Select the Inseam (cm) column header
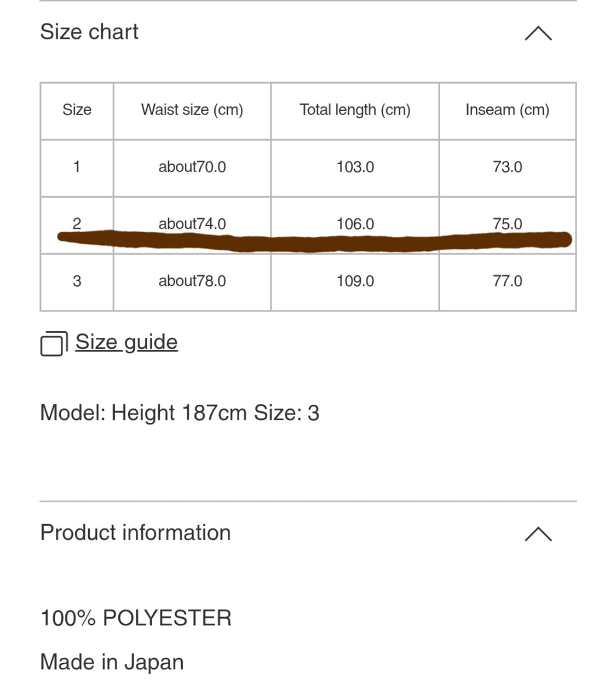 pos(507,110)
